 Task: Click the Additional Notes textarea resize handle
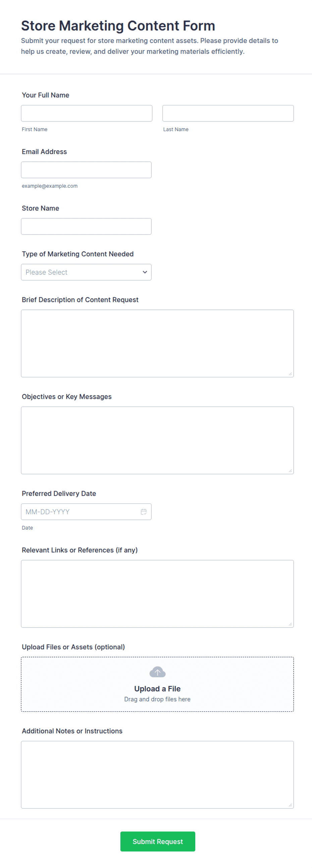pos(290,805)
